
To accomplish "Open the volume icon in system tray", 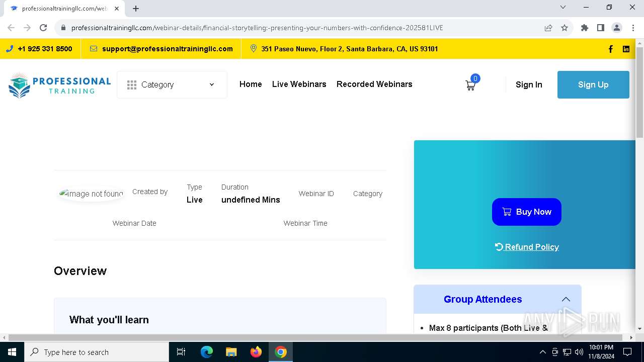I will tap(579, 352).
